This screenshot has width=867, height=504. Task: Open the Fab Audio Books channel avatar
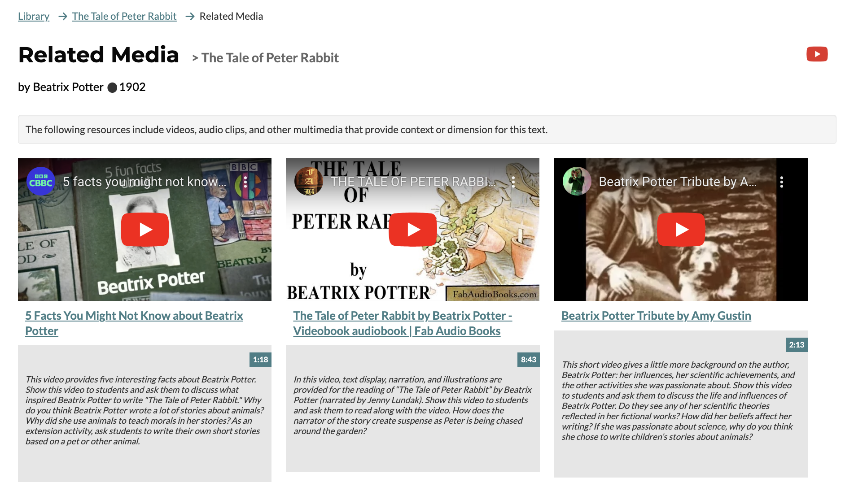tap(309, 182)
